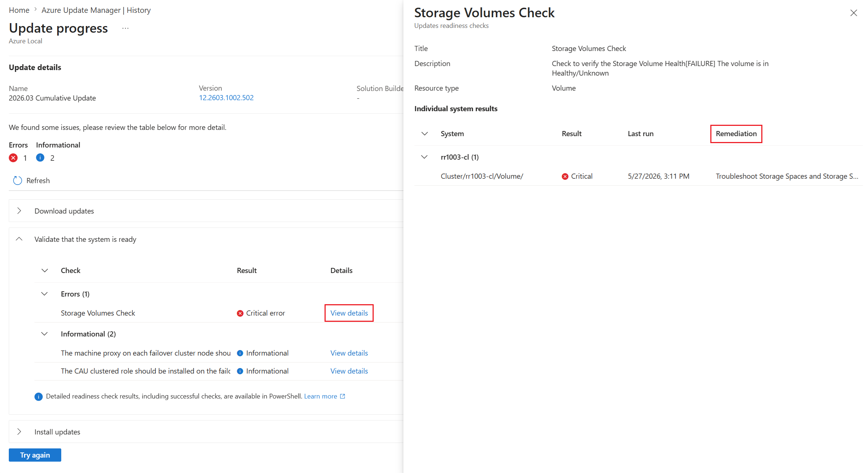
Task: Click the 2026.03 Cumulative Update name
Action: (x=52, y=98)
